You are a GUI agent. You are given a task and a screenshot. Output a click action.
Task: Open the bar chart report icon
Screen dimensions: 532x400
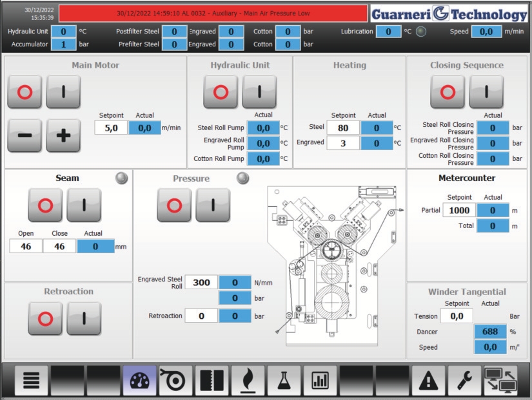[x=320, y=380]
